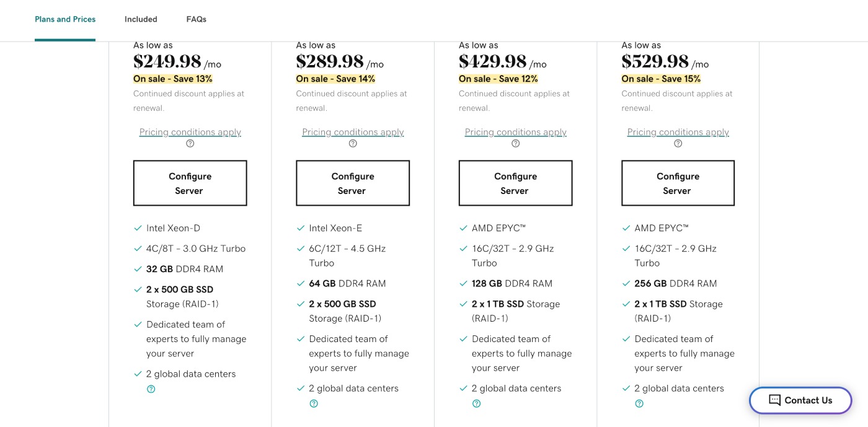Click question mark below $289.98 pricing conditions link
This screenshot has height=427, width=868.
coord(352,143)
